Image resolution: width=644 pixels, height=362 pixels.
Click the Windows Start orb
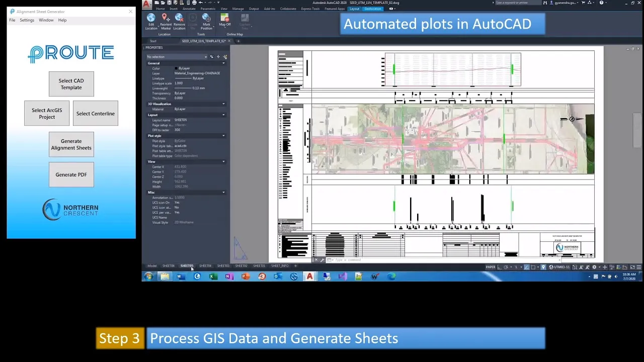pyautogui.click(x=148, y=276)
